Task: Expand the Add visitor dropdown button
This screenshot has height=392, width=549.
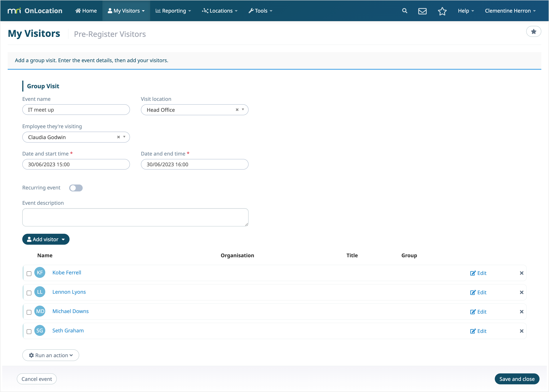Action: point(46,239)
